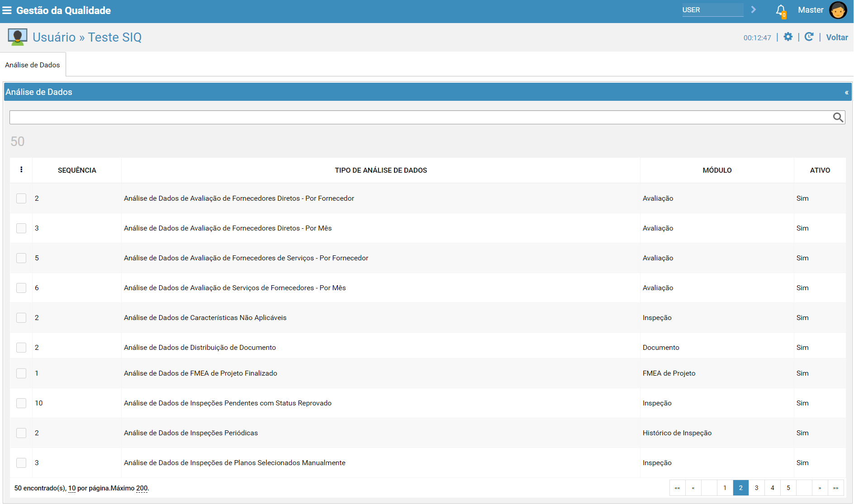This screenshot has width=854, height=504.
Task: Check the Inspeções Periódicas row checkbox
Action: click(21, 433)
